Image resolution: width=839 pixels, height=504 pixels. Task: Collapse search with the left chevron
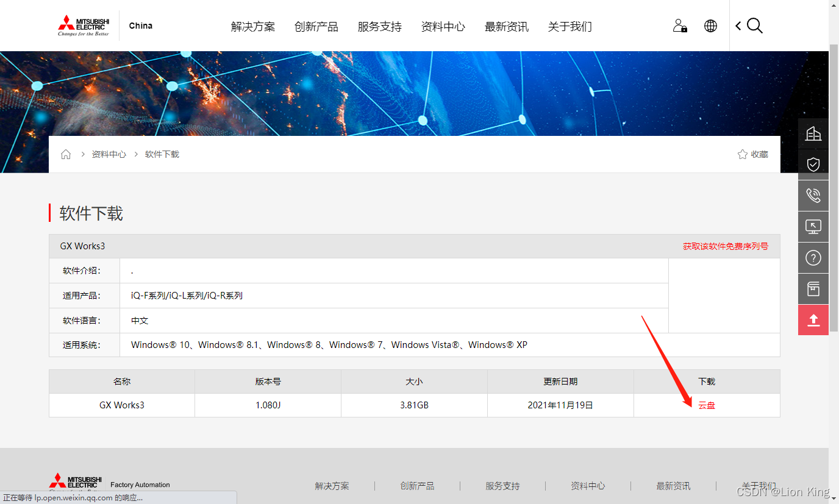pos(738,26)
